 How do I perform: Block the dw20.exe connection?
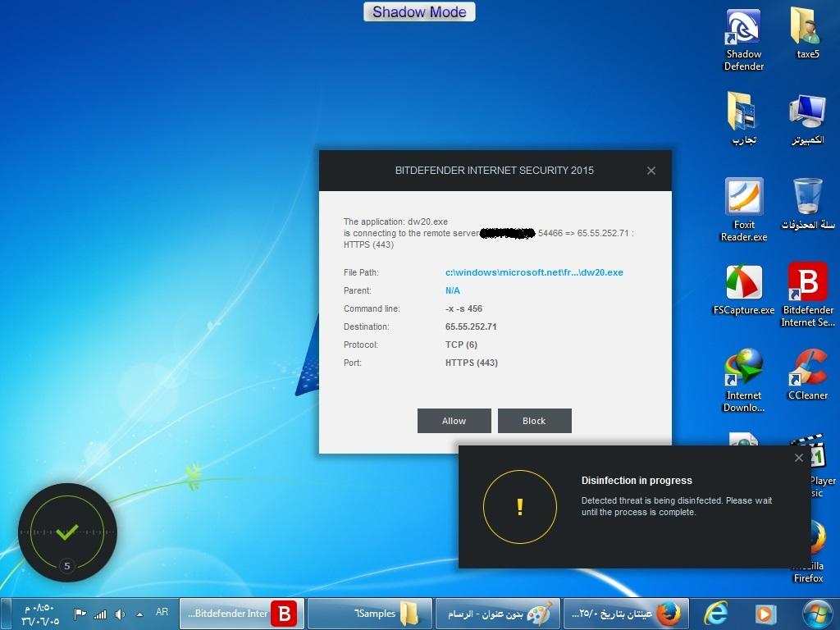[x=535, y=421]
